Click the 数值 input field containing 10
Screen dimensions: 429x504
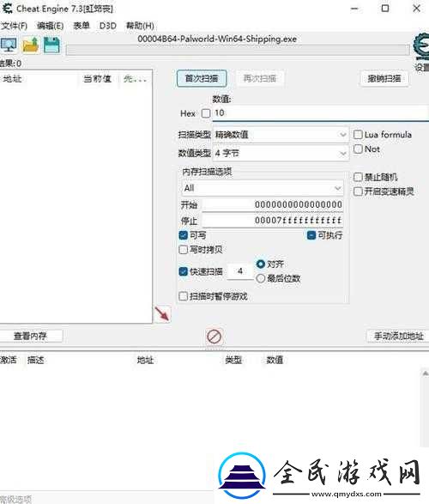(321, 113)
